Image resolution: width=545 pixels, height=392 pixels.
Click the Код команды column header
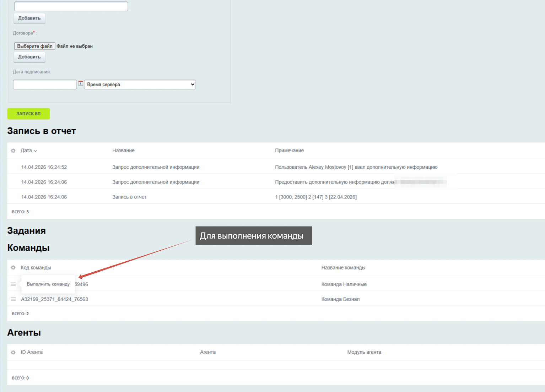pos(36,268)
